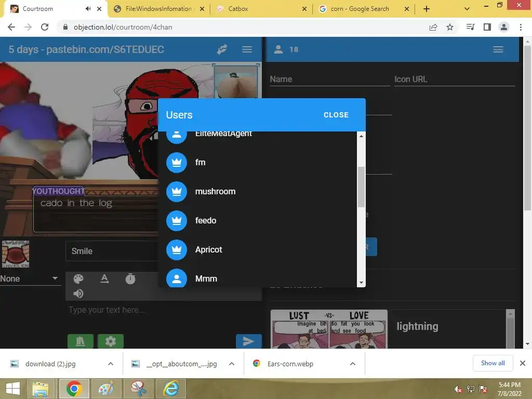The height and width of the screenshot is (399, 532).
Task: Click the text formatting A icon
Action: click(104, 279)
